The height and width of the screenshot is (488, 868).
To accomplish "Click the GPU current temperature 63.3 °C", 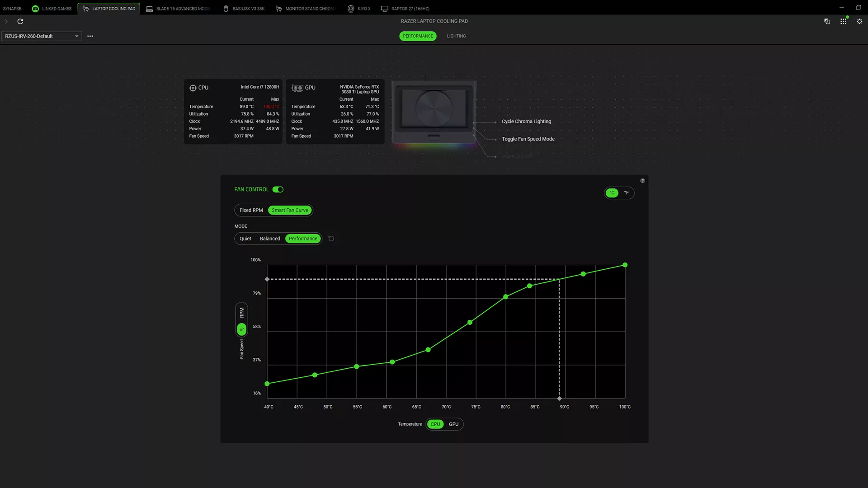I will (x=347, y=107).
